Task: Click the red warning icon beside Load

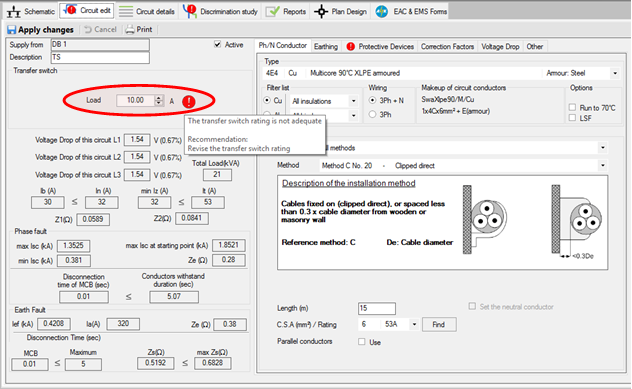Action: click(189, 101)
